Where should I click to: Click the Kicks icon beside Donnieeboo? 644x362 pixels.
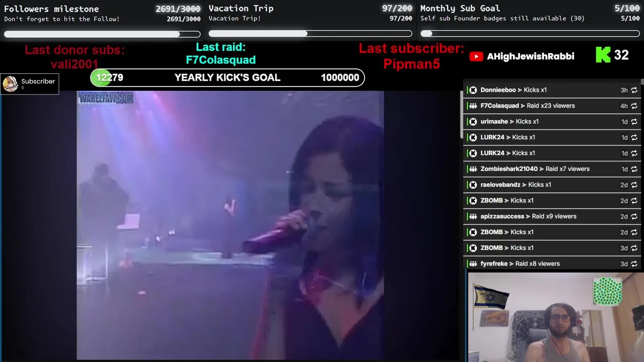coord(473,90)
